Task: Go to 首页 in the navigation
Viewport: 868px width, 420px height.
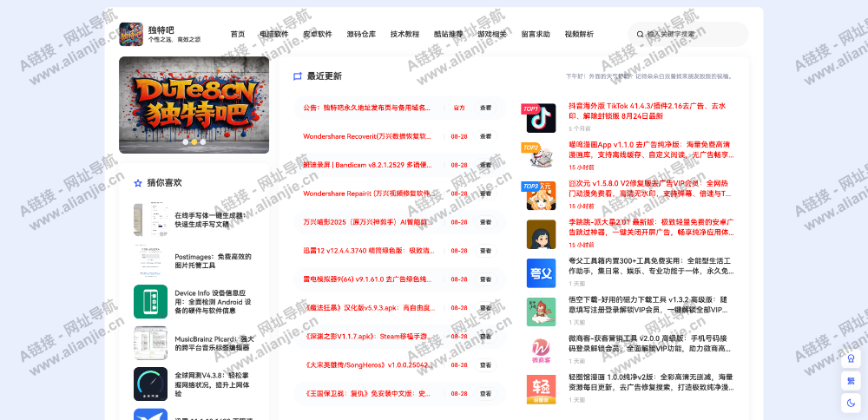Action: click(238, 35)
